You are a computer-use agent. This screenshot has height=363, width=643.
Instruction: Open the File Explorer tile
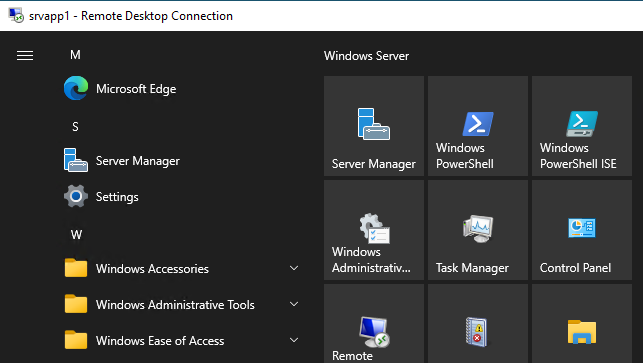pos(582,324)
